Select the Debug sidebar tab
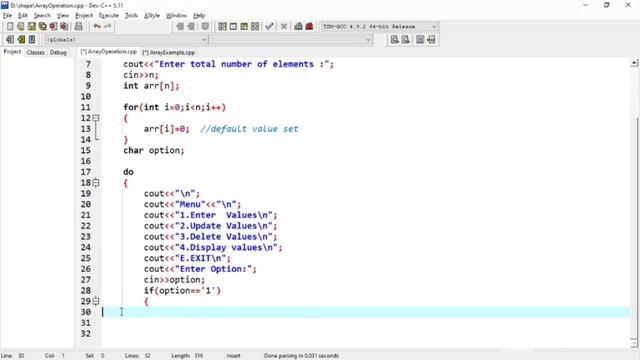Viewport: 640px width, 360px height. (x=58, y=52)
